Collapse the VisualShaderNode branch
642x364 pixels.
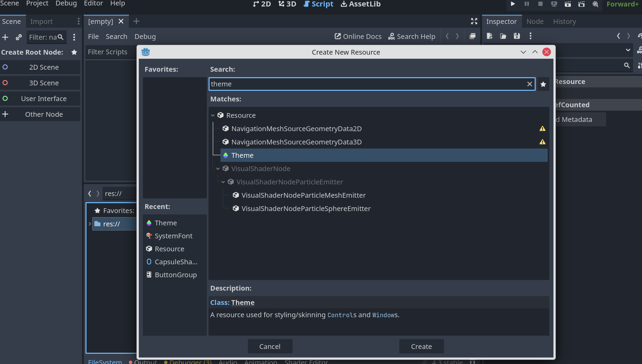[x=218, y=169]
